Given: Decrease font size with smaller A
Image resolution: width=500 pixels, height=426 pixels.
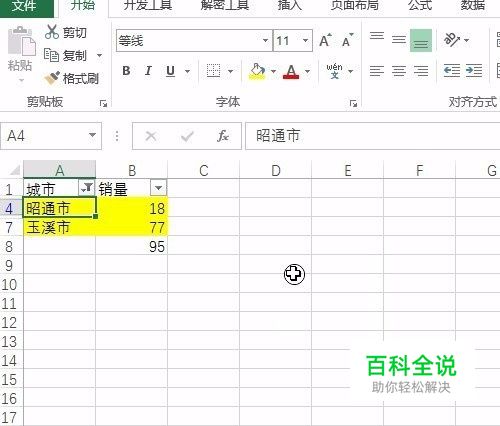Looking at the screenshot, I should pyautogui.click(x=348, y=41).
